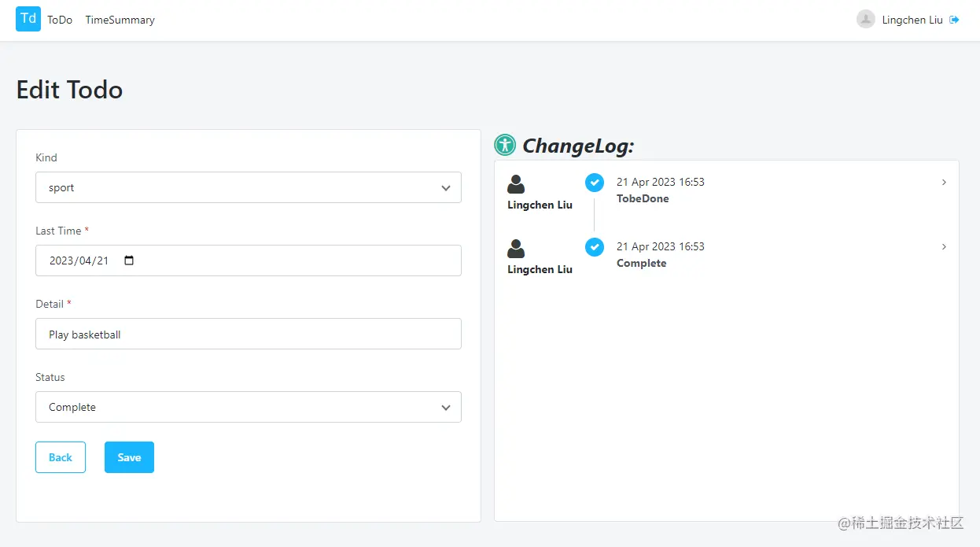Click Lingchen Liu name in TobeDone entry
The width and height of the screenshot is (980, 547).
540,205
